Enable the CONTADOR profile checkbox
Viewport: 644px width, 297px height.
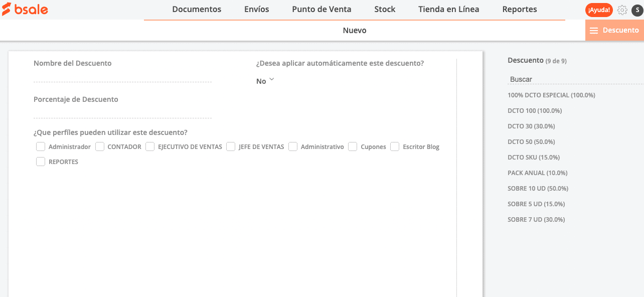pos(100,147)
